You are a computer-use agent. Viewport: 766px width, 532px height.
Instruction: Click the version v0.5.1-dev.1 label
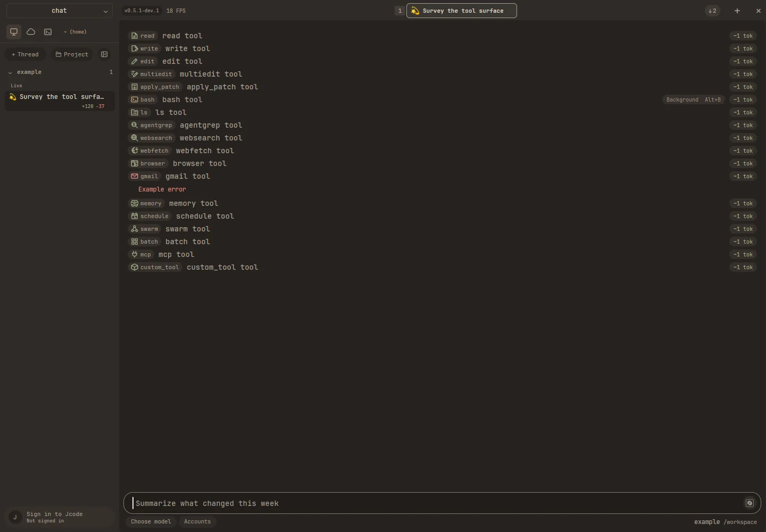click(141, 11)
